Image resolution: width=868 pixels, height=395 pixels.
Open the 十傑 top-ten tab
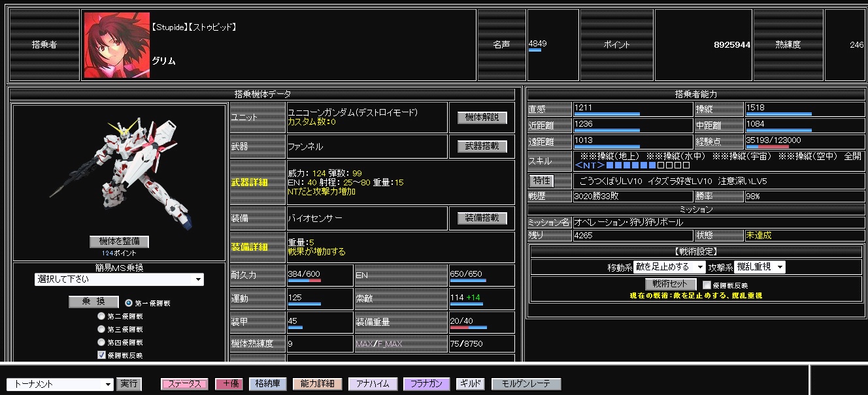pyautogui.click(x=229, y=385)
